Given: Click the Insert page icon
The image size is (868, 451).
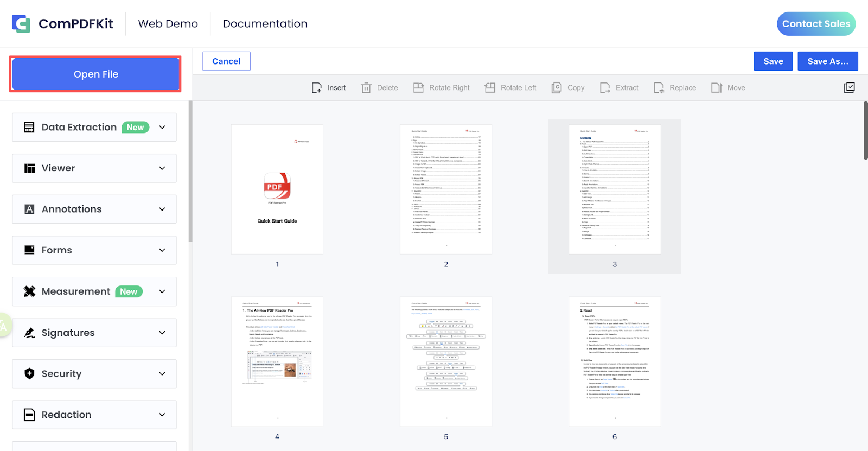Looking at the screenshot, I should point(317,88).
